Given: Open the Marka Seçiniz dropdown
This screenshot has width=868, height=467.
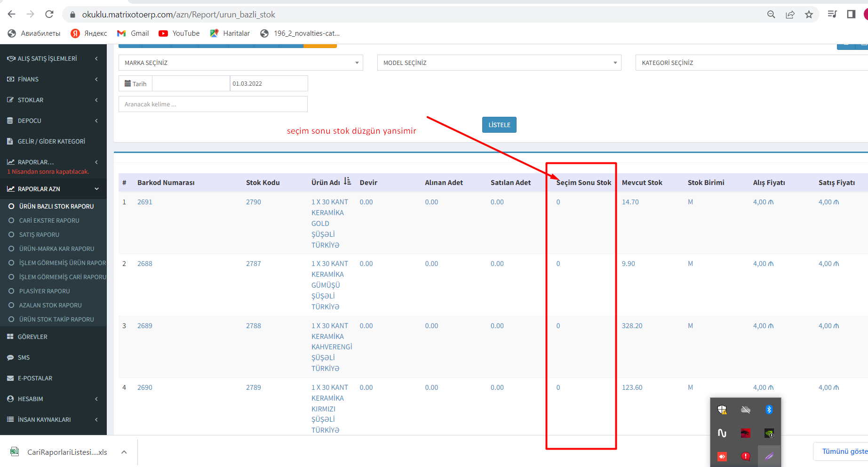Looking at the screenshot, I should pos(240,63).
